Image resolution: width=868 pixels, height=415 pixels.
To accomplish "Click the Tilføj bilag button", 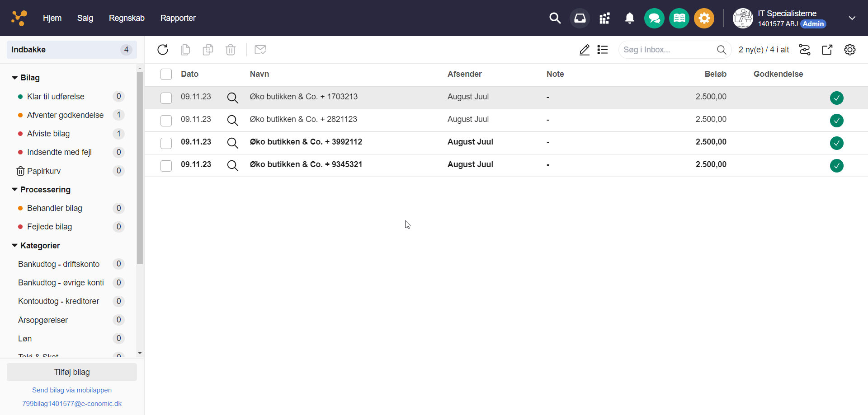I will tap(72, 372).
